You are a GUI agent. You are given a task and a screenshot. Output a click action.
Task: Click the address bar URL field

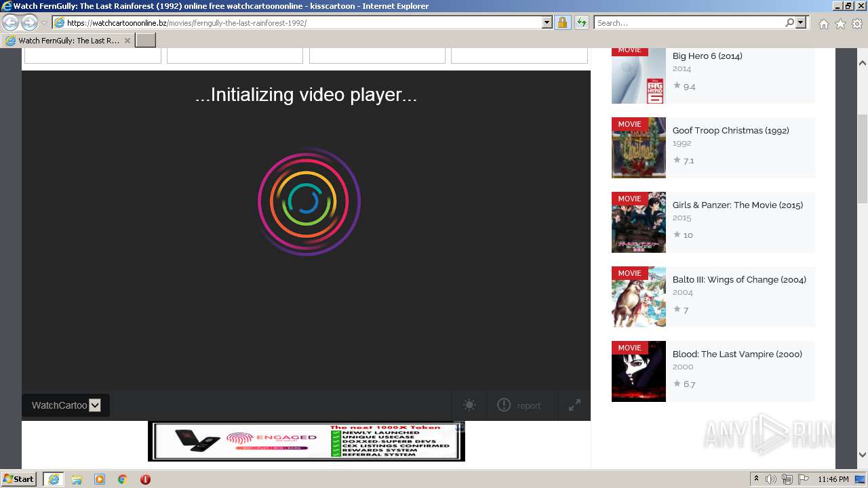click(296, 23)
